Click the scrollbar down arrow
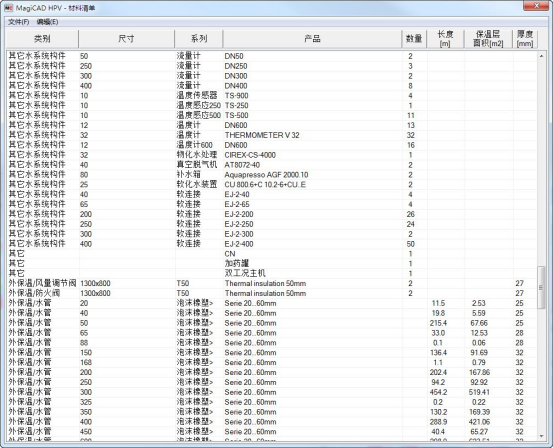 tap(541, 436)
